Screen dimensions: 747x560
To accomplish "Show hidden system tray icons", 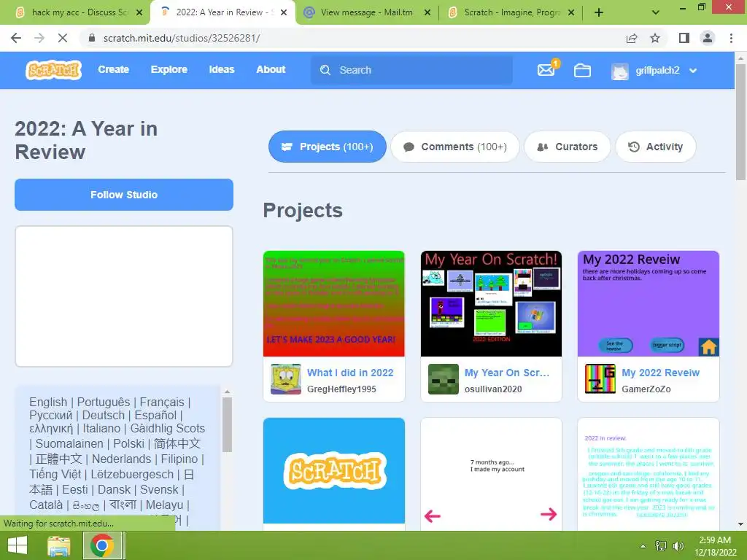I will pyautogui.click(x=643, y=546).
